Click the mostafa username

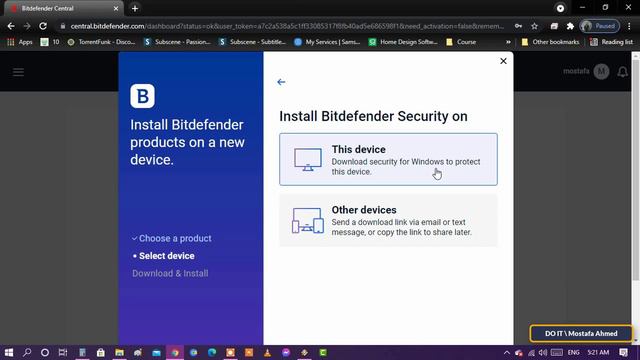click(x=576, y=71)
